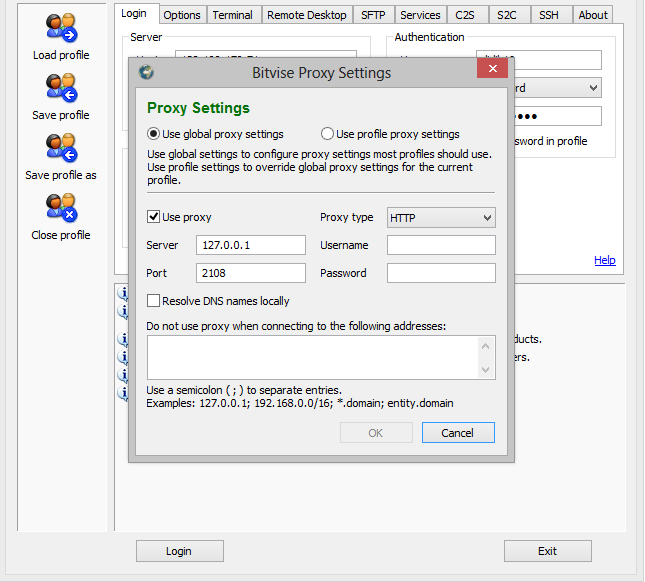Click the Load profile icon
This screenshot has width=645, height=582.
[61, 28]
